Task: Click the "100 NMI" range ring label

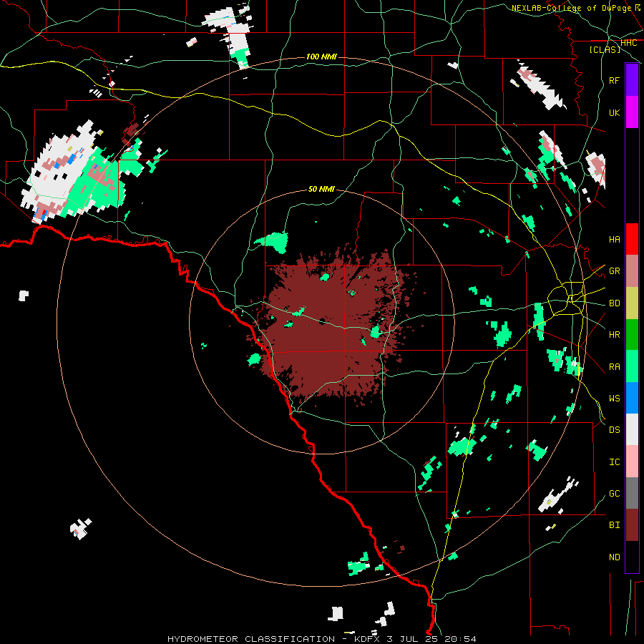Action: [321, 57]
